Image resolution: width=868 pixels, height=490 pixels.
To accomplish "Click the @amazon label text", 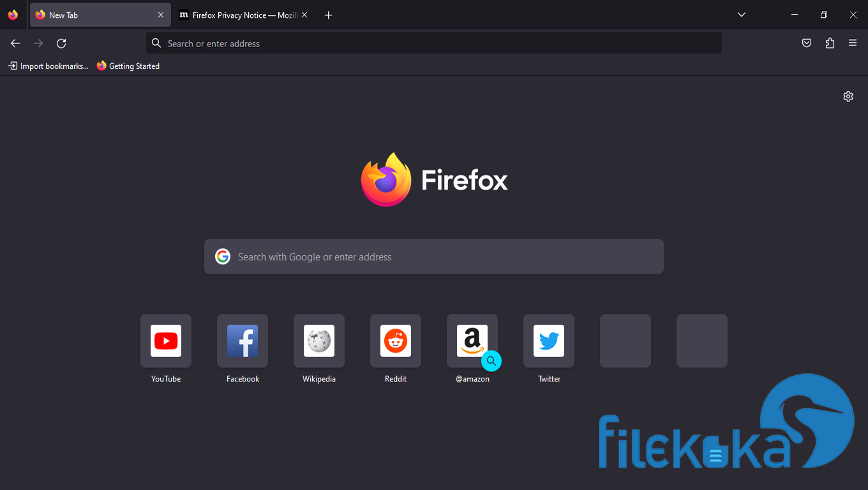I will pyautogui.click(x=472, y=379).
